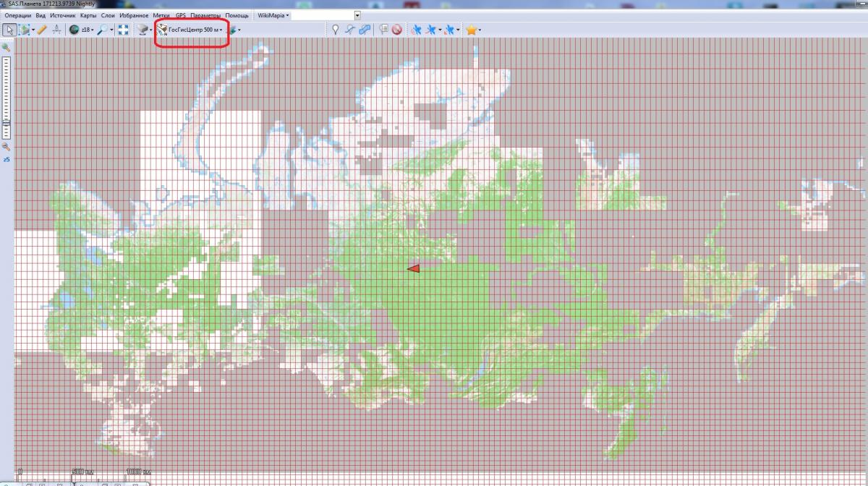Toggle full screen map view icon
This screenshot has height=486, width=868.
[124, 30]
